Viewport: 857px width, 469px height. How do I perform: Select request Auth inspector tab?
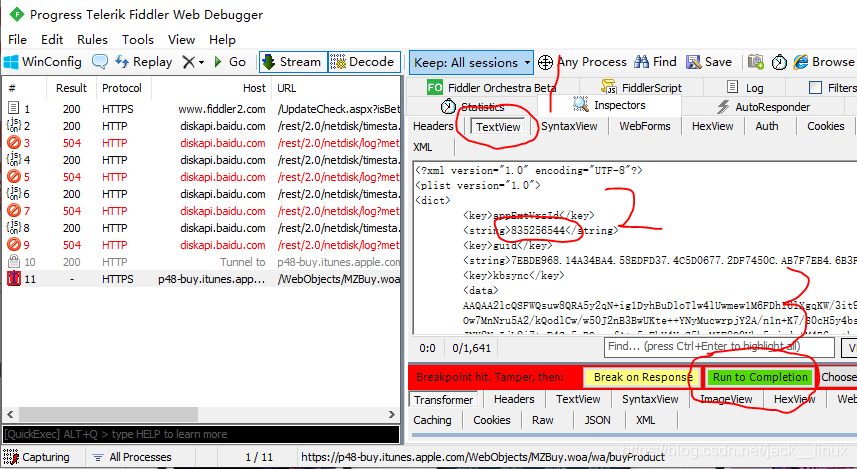tap(767, 126)
